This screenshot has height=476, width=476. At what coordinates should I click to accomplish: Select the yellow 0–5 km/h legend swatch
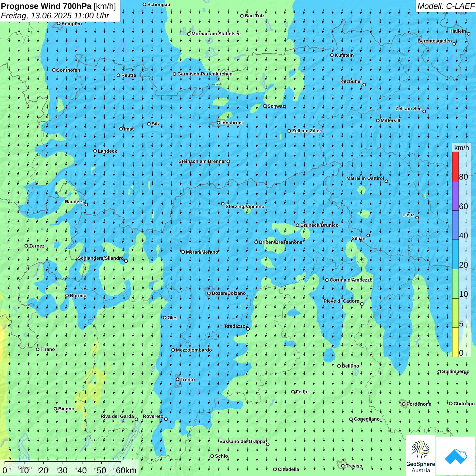(x=455, y=342)
